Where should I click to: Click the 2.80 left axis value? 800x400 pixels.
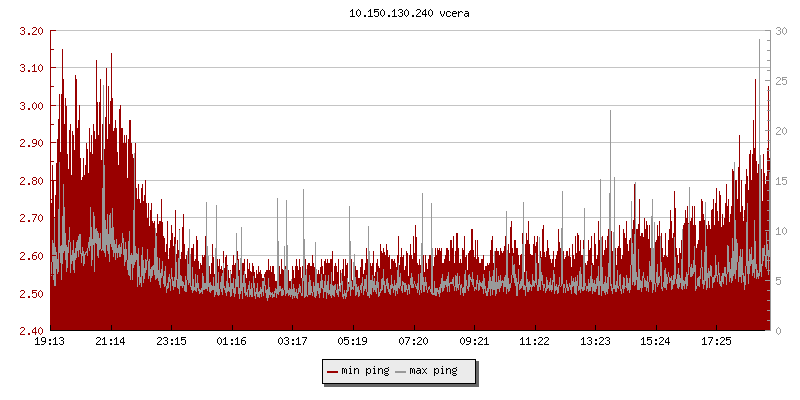click(x=31, y=181)
